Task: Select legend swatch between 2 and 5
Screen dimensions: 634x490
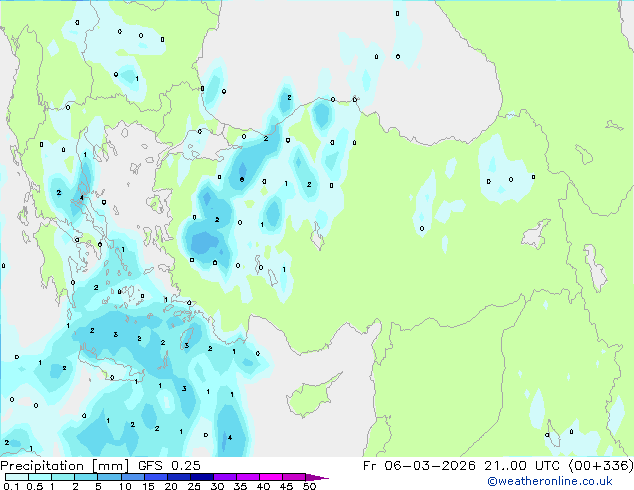Action: point(86,477)
